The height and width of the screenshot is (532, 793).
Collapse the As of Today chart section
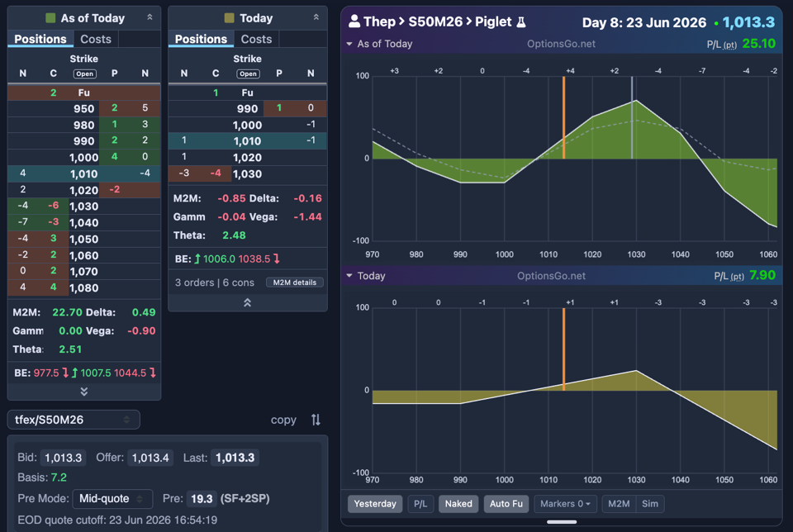pyautogui.click(x=349, y=44)
